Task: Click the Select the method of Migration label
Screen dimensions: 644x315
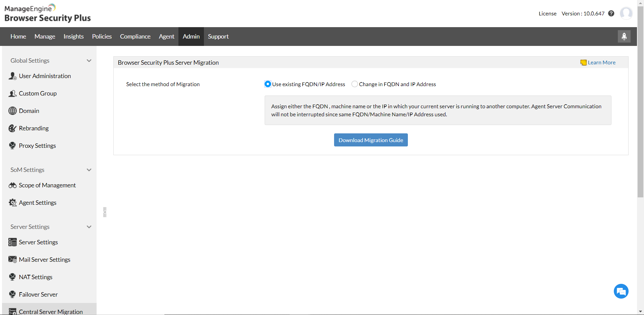Action: click(x=163, y=84)
